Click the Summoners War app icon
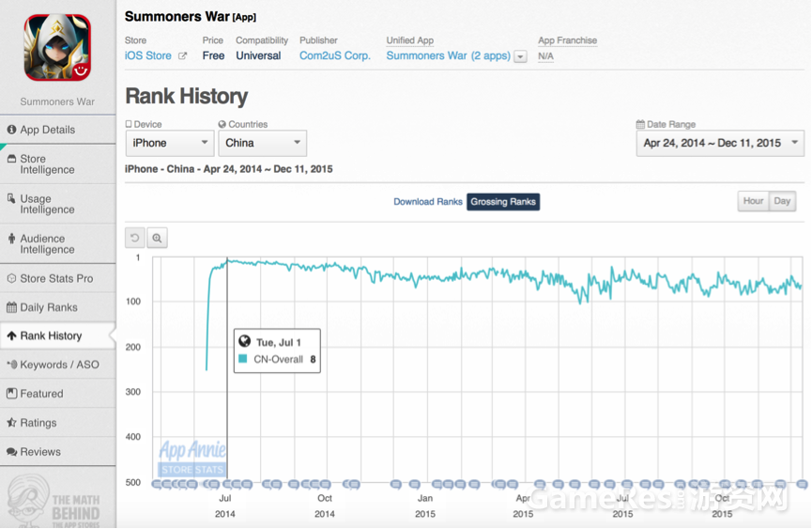 click(57, 48)
